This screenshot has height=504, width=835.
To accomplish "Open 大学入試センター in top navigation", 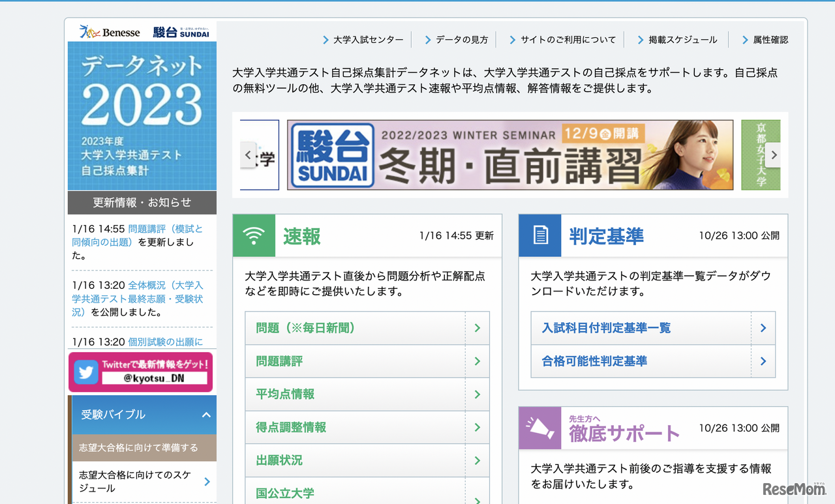I will 369,40.
